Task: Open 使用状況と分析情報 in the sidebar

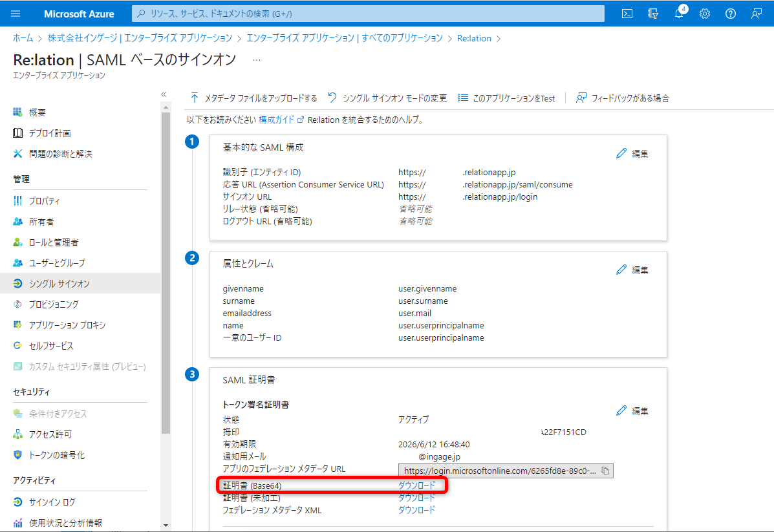Action: tap(65, 522)
